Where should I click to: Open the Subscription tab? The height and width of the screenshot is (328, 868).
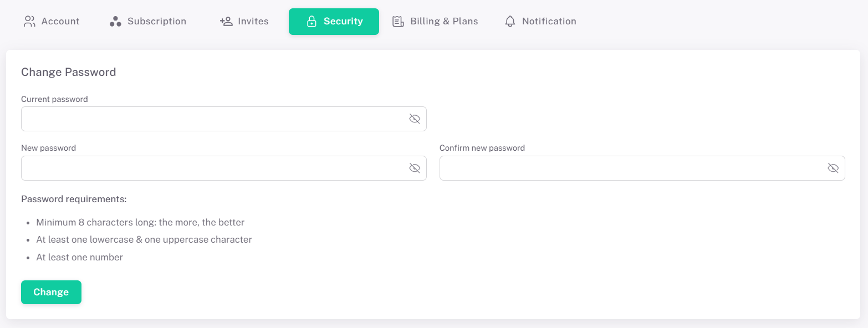click(x=156, y=22)
